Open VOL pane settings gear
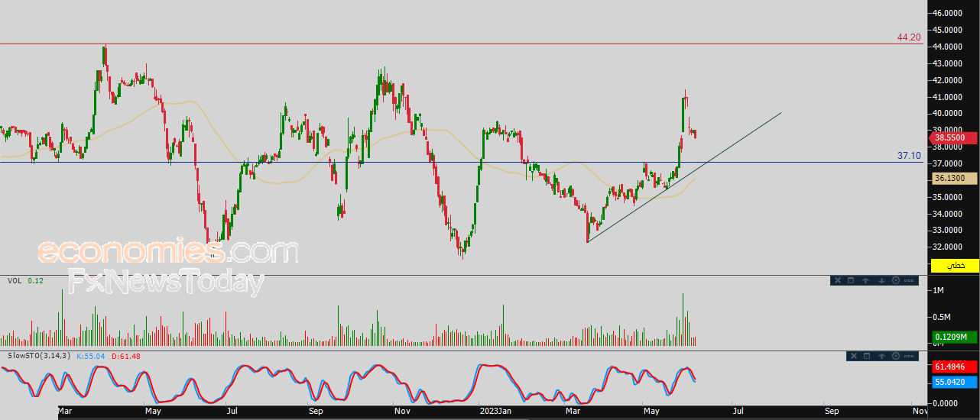Image resolution: width=980 pixels, height=420 pixels. [896, 280]
